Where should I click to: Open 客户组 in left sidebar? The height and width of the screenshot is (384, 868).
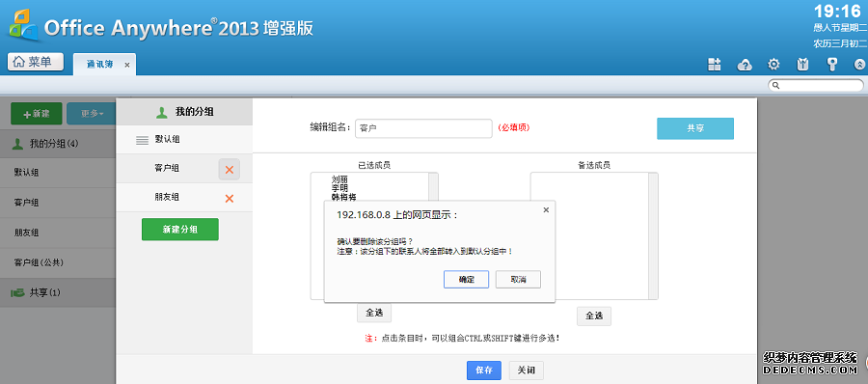pyautogui.click(x=58, y=203)
